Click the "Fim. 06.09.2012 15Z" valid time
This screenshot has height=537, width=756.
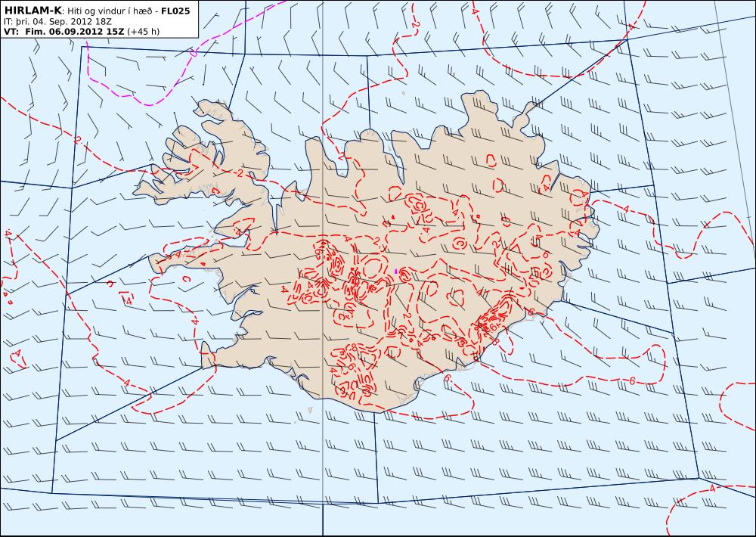74,31
